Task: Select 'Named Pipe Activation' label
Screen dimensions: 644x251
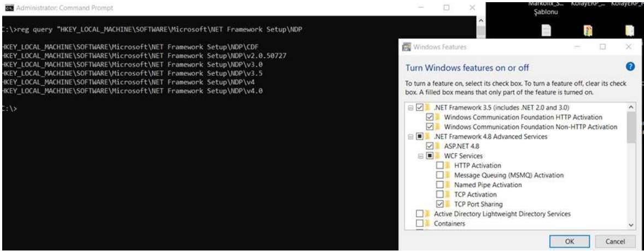Action: 488,185
